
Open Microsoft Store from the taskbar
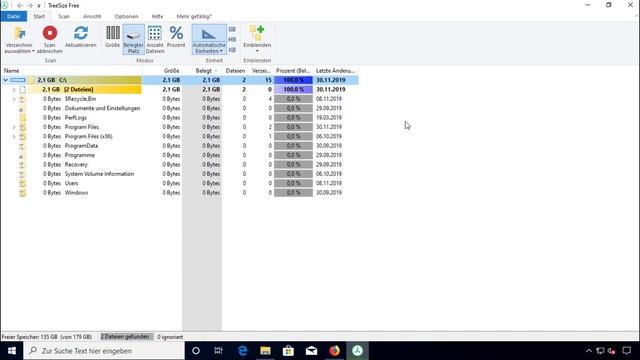click(x=288, y=351)
